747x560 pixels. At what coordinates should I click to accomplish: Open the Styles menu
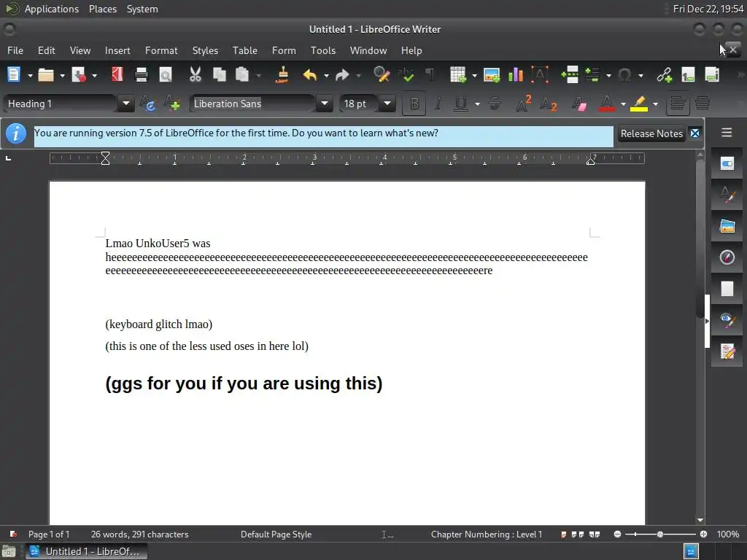[205, 50]
